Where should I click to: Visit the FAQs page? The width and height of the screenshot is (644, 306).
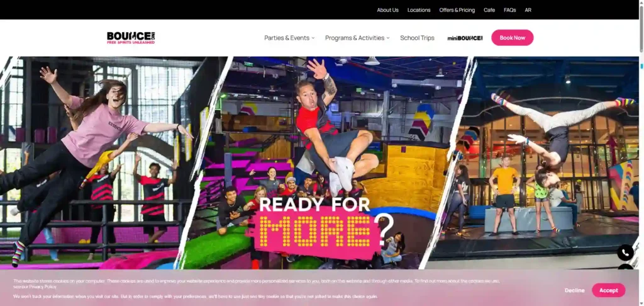point(509,10)
